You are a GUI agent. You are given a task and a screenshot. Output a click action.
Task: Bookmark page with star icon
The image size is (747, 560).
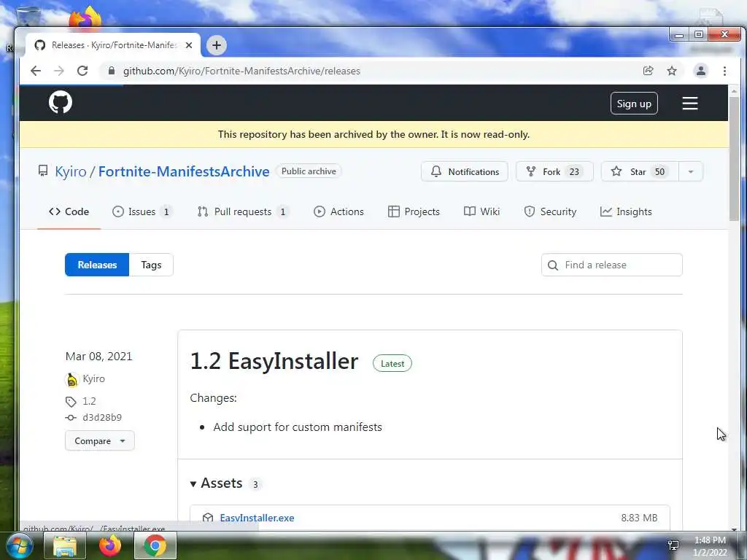[672, 71]
